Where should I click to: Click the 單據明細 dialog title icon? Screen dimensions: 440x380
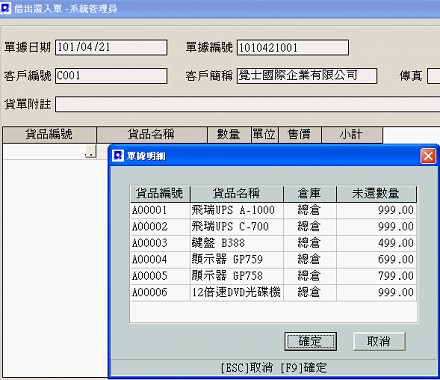click(x=118, y=155)
